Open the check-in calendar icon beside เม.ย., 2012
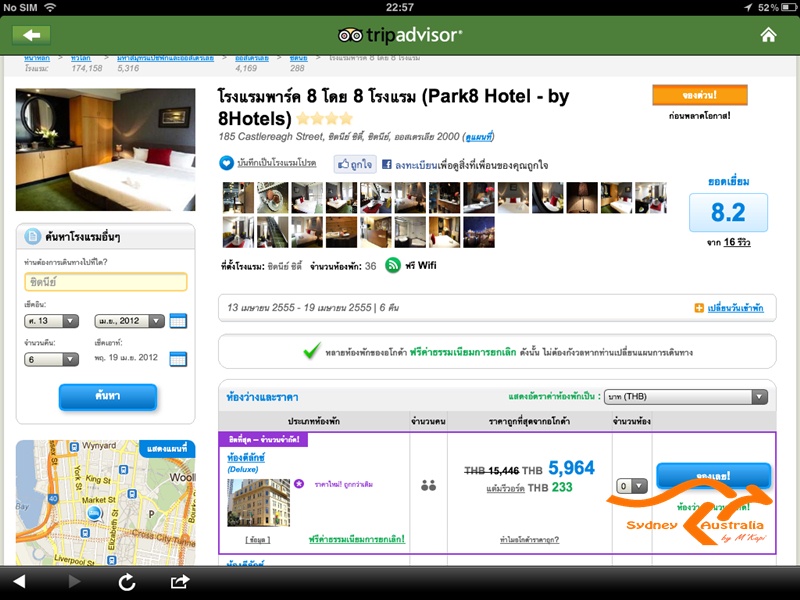This screenshot has width=800, height=600. 178,321
